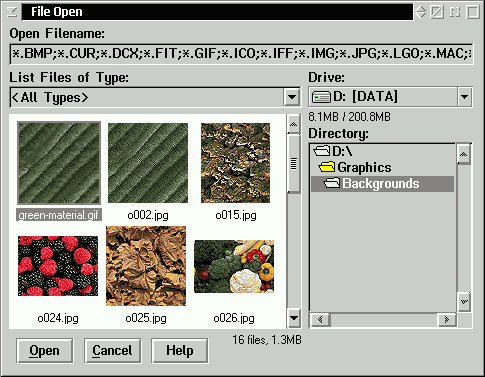This screenshot has width=485, height=377.
Task: Open the window system menu icon
Action: pos(12,12)
